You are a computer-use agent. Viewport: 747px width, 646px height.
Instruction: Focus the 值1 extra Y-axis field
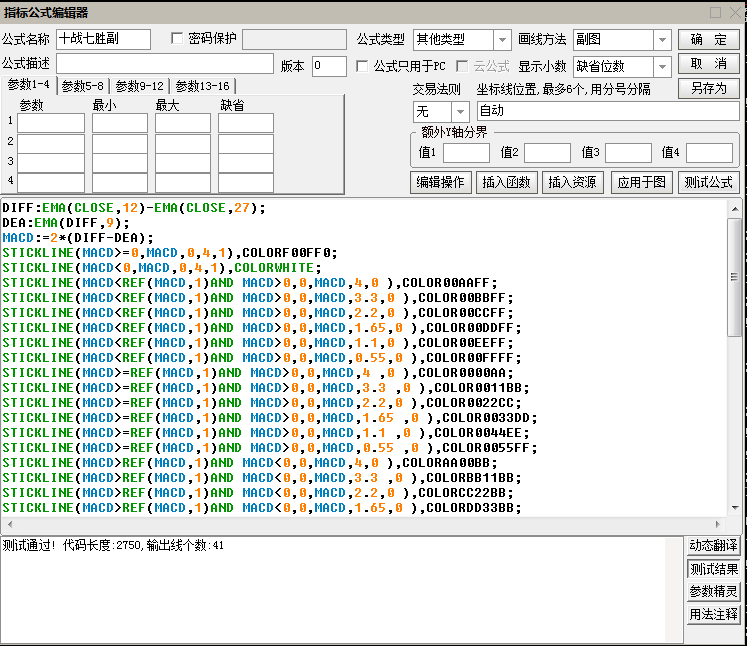point(466,153)
